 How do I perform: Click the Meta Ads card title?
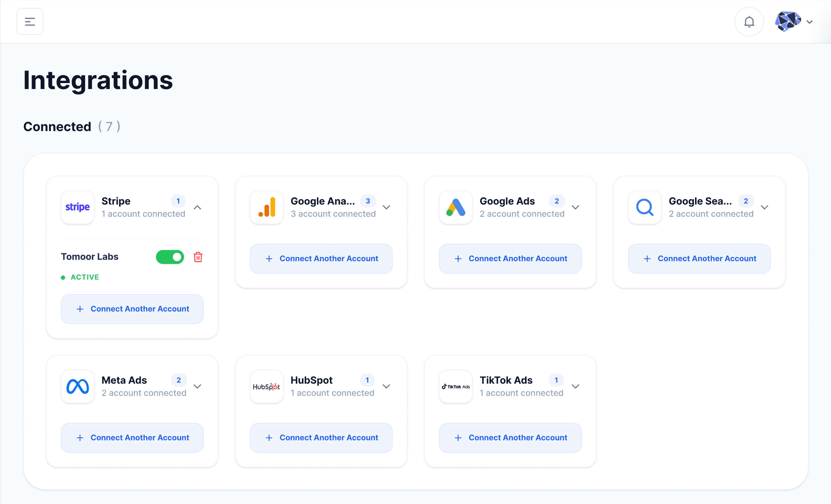click(x=124, y=380)
